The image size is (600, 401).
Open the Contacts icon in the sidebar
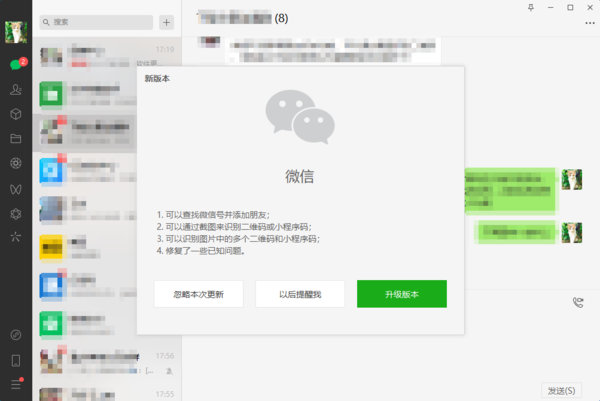(16, 90)
